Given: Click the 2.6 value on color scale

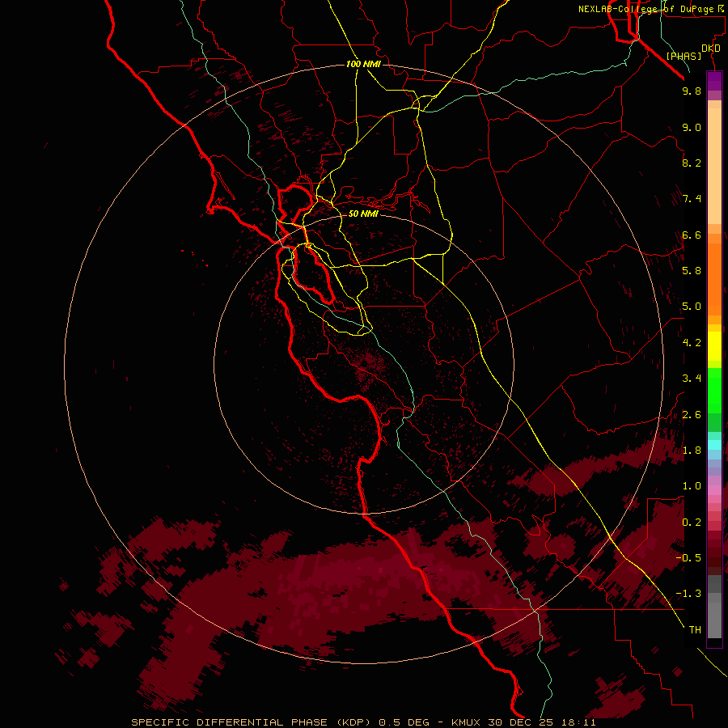Looking at the screenshot, I should [x=692, y=415].
